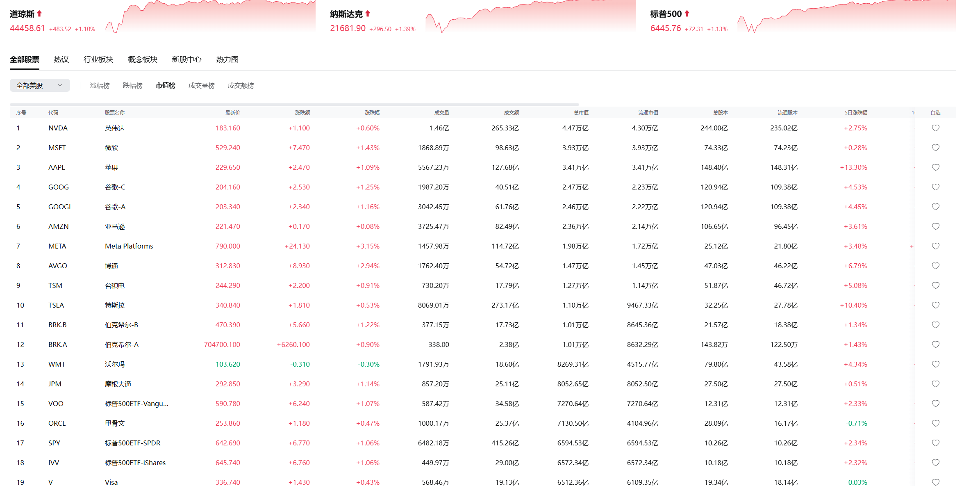The width and height of the screenshot is (980, 486).
Task: Click heart icon in SPY row
Action: point(935,443)
